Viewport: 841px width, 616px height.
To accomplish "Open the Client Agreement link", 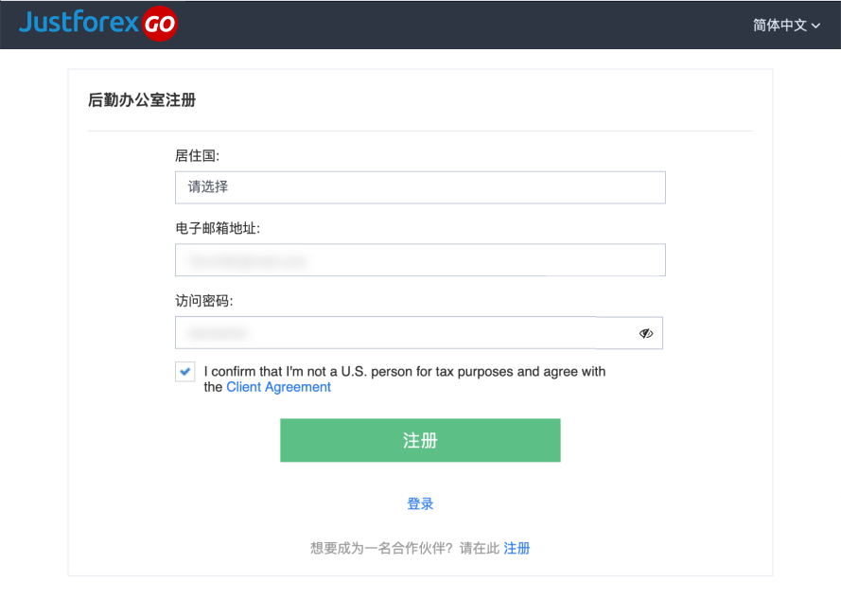I will [x=278, y=387].
